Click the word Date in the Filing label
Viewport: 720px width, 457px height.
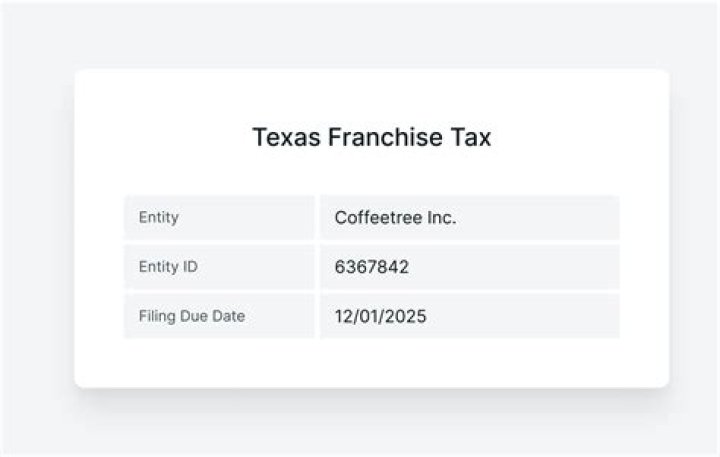[x=228, y=316]
